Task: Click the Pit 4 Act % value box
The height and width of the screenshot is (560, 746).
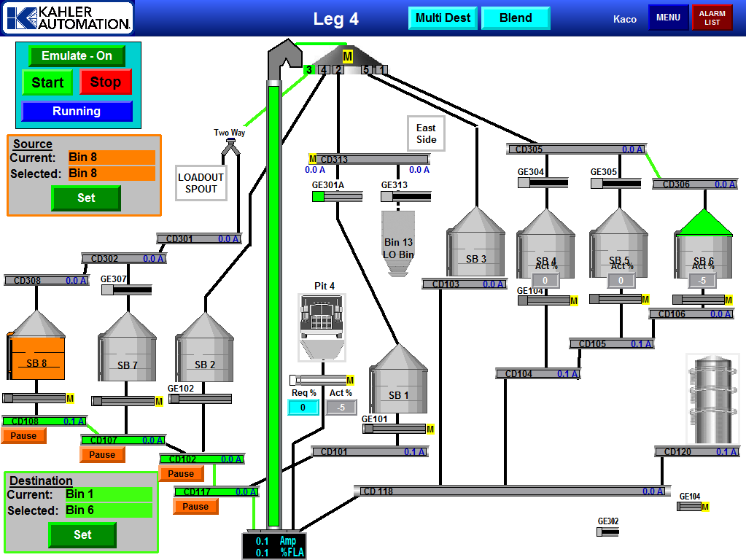Action: coord(341,408)
